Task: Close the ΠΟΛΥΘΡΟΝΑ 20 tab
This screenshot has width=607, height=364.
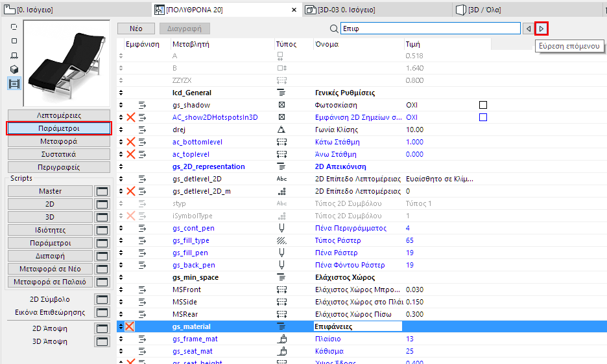Action: click(x=294, y=10)
